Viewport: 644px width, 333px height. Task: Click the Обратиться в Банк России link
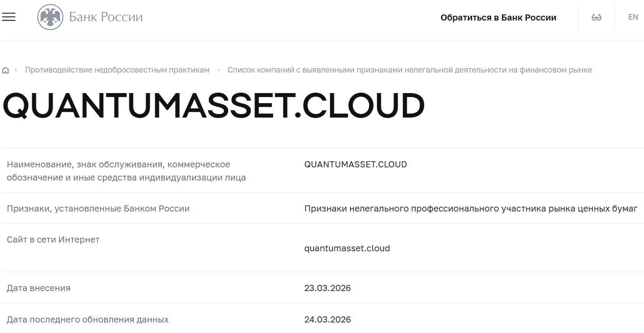click(498, 17)
